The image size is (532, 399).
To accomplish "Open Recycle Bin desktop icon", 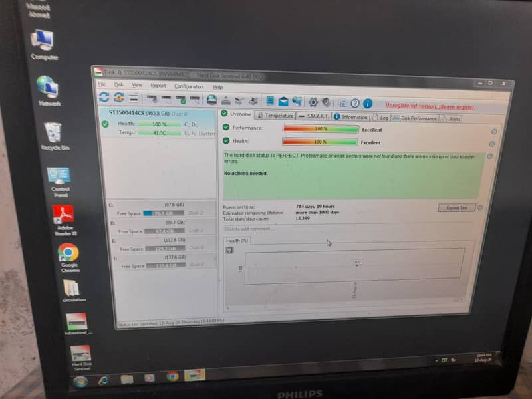I will click(55, 136).
